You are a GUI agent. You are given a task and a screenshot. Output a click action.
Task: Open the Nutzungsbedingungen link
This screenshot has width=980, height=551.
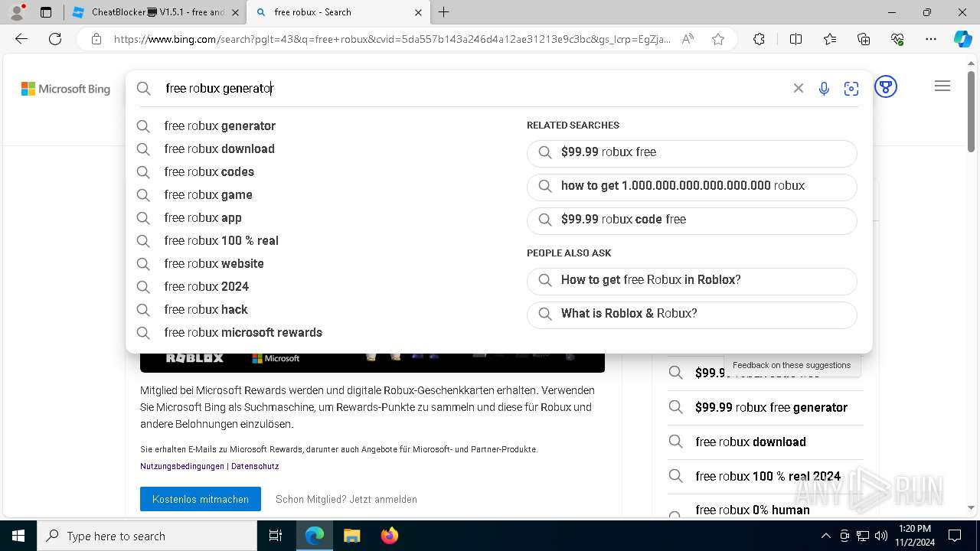coord(182,466)
